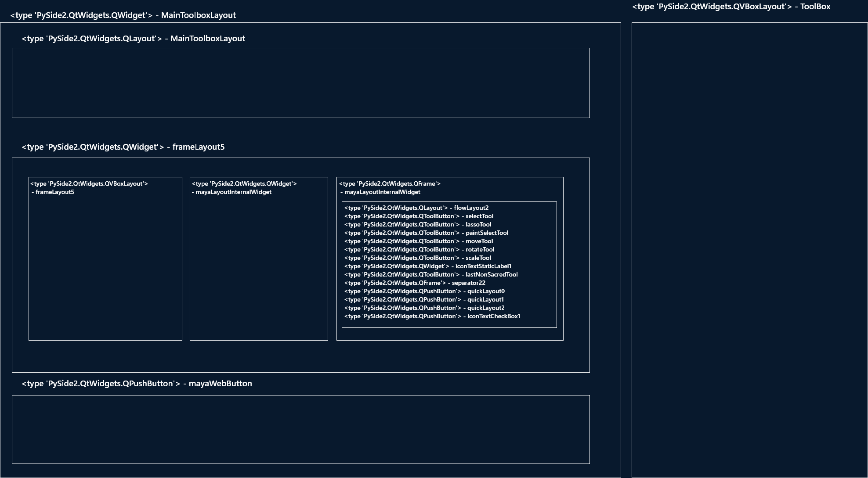The width and height of the screenshot is (868, 478).
Task: Click the lassoTool entry in list
Action: point(417,225)
